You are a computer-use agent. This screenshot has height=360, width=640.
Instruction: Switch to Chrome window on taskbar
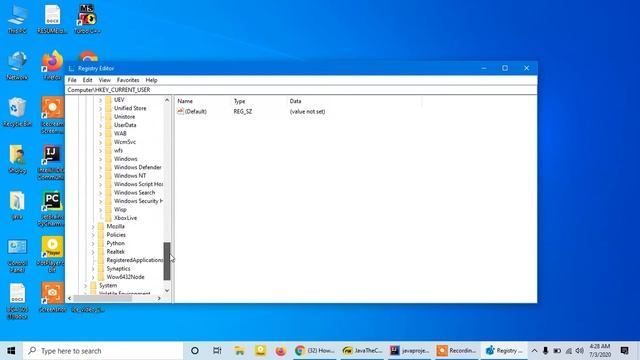pyautogui.click(x=315, y=351)
